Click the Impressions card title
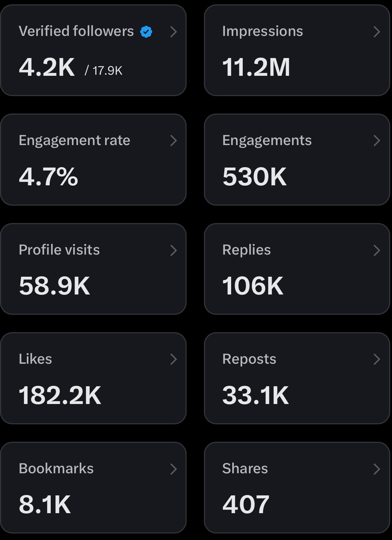Image resolution: width=392 pixels, height=540 pixels. point(262,31)
